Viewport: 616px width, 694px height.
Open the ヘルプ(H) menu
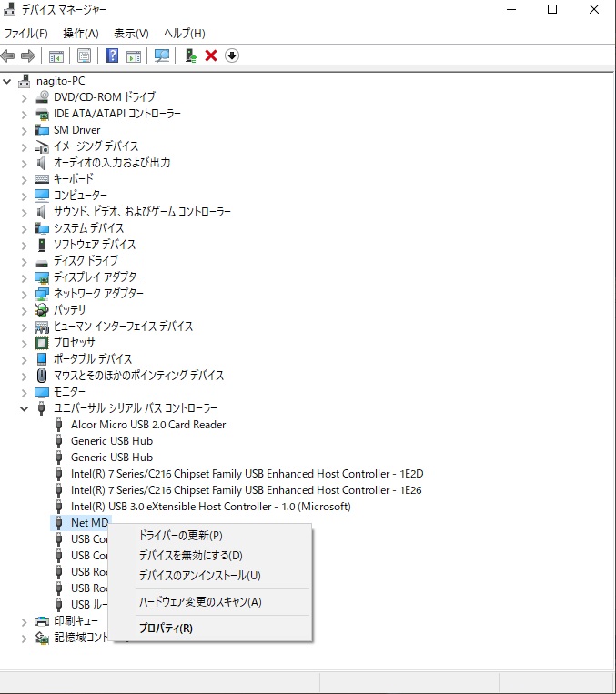tap(184, 33)
